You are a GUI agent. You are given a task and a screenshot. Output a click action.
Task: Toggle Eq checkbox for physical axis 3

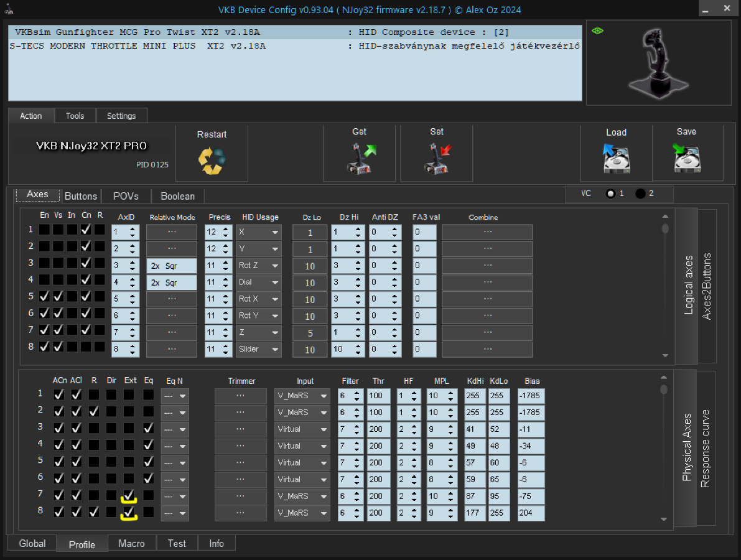point(149,428)
